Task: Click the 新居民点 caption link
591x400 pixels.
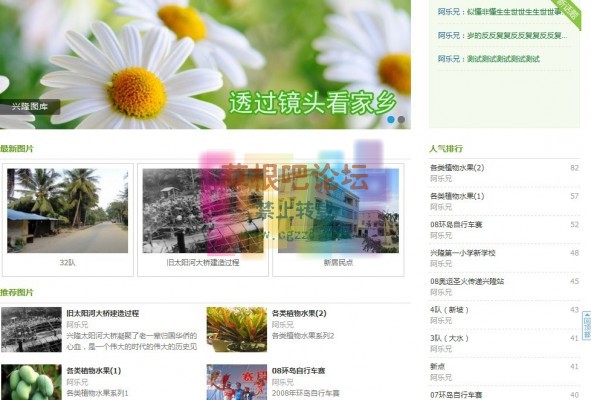Action: [338, 262]
